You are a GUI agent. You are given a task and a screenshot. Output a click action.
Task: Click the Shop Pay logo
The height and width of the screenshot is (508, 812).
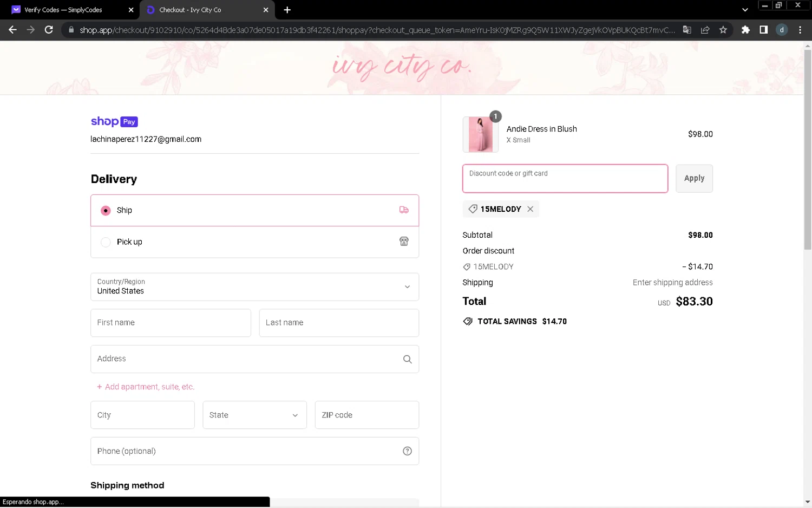(x=114, y=122)
